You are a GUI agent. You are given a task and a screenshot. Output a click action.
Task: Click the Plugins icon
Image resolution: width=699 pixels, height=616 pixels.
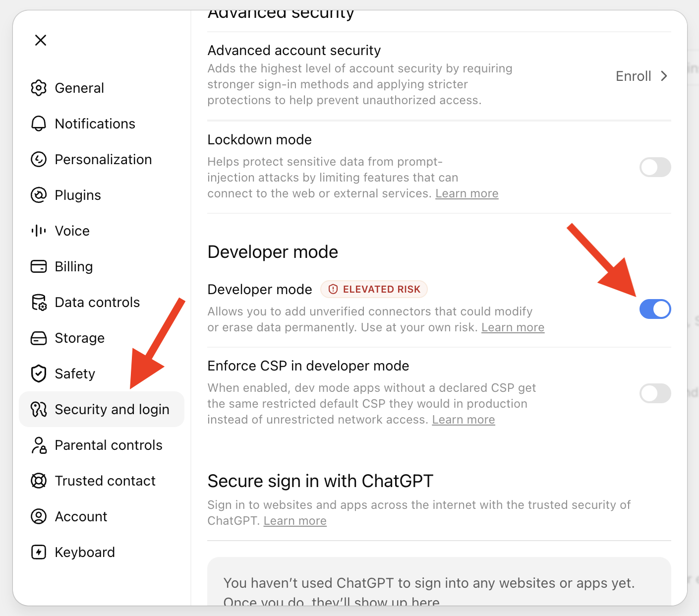coord(39,195)
